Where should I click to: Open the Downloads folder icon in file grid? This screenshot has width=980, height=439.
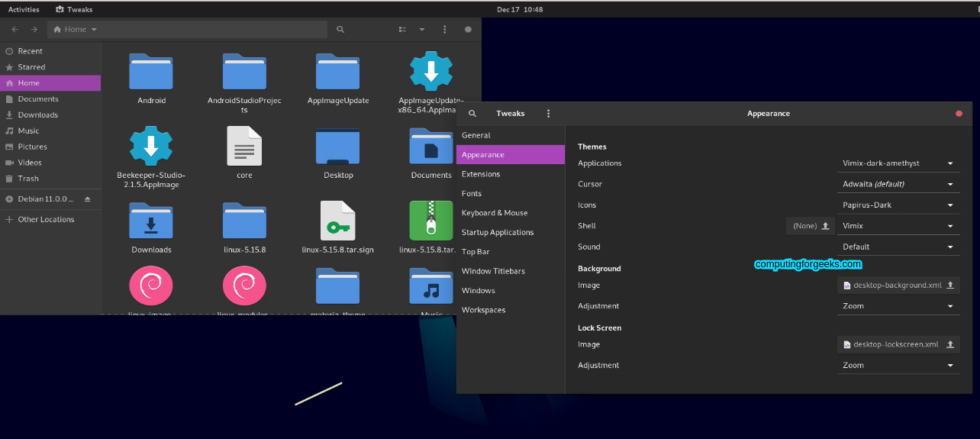point(151,221)
